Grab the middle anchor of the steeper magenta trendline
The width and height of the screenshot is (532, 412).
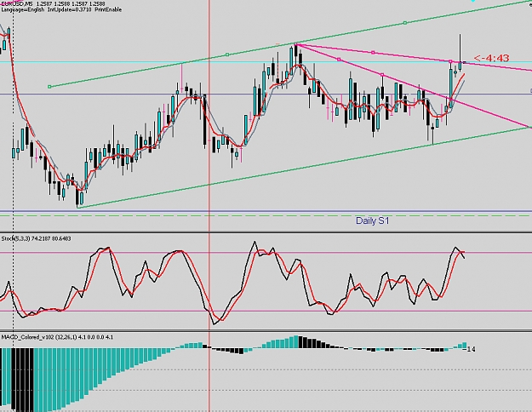pyautogui.click(x=339, y=60)
